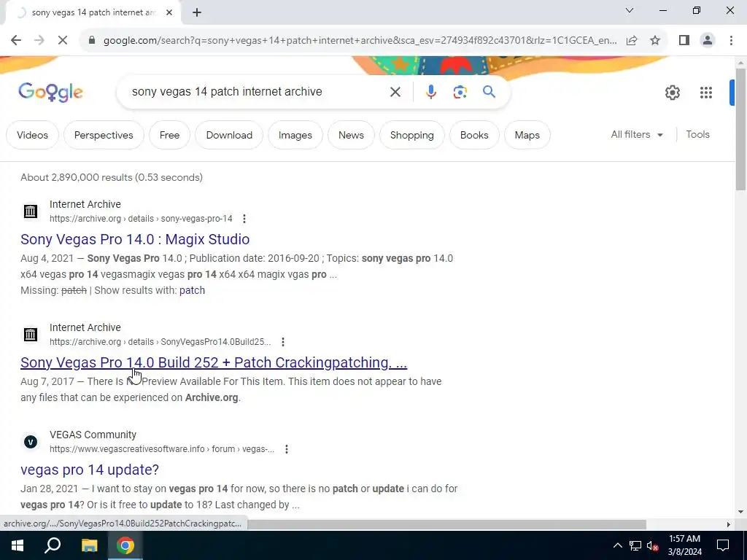
Task: Open the Chrome profile avatar menu
Action: click(x=708, y=41)
